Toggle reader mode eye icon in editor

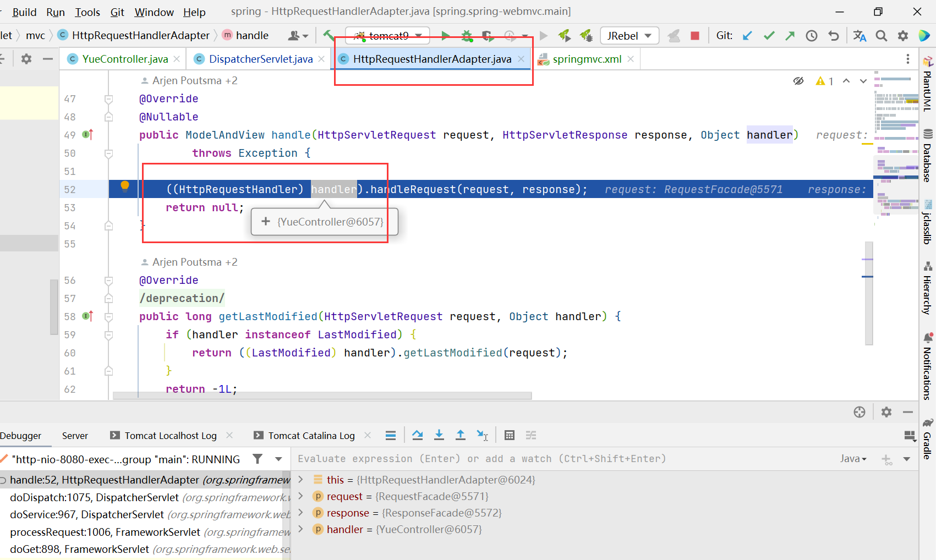click(x=798, y=81)
